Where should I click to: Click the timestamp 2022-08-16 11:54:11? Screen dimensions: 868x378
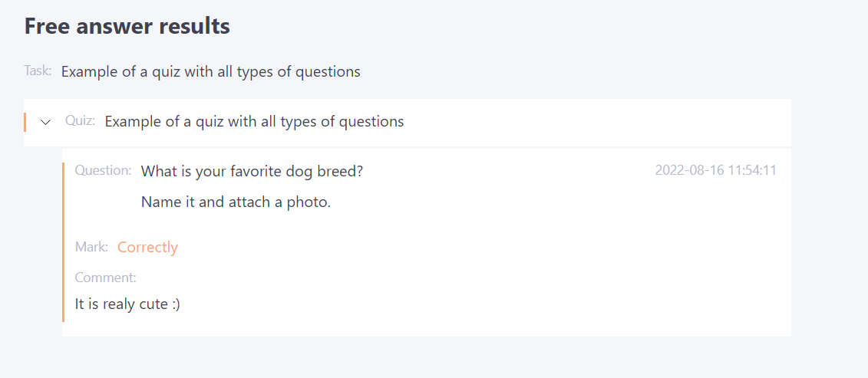[715, 170]
